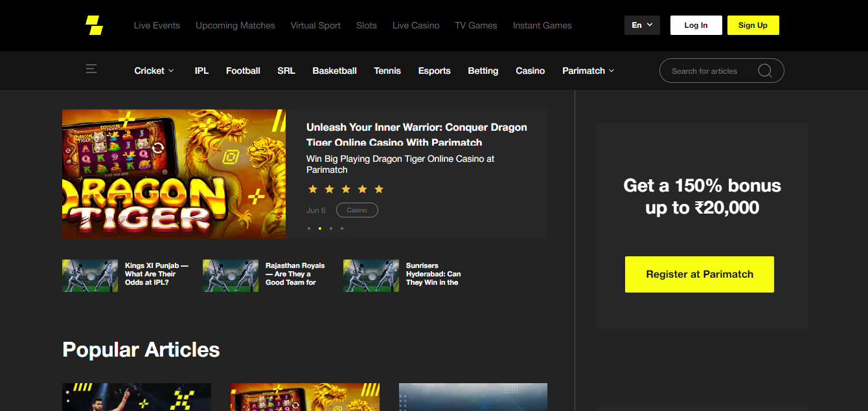The width and height of the screenshot is (868, 411).
Task: Go to Live Events
Action: pos(157,25)
